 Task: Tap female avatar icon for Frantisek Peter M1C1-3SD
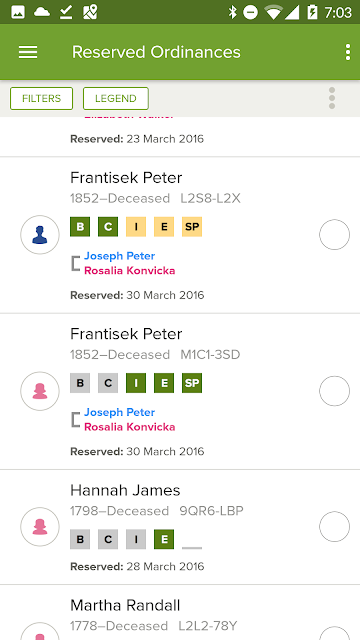tap(40, 391)
